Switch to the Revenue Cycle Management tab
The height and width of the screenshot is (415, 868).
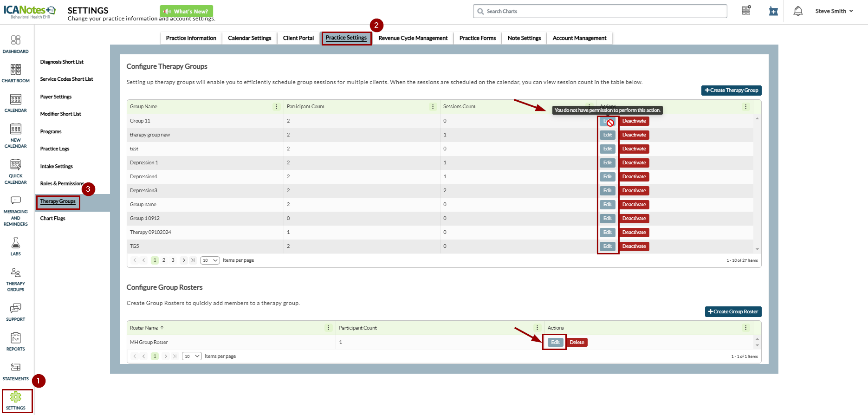click(x=413, y=38)
